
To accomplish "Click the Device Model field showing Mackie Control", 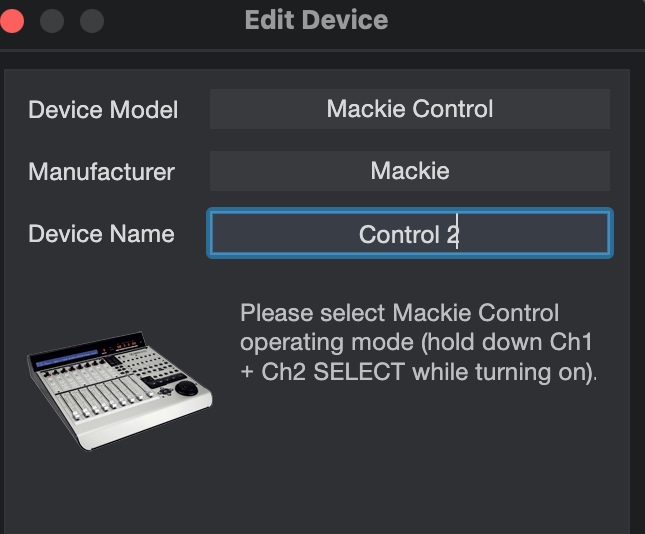I will (409, 108).
